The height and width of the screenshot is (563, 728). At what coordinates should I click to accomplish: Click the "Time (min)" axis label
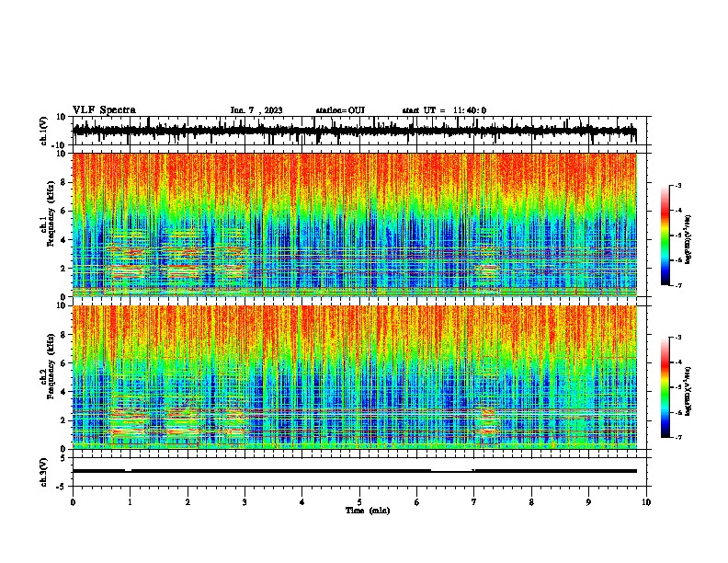[368, 511]
